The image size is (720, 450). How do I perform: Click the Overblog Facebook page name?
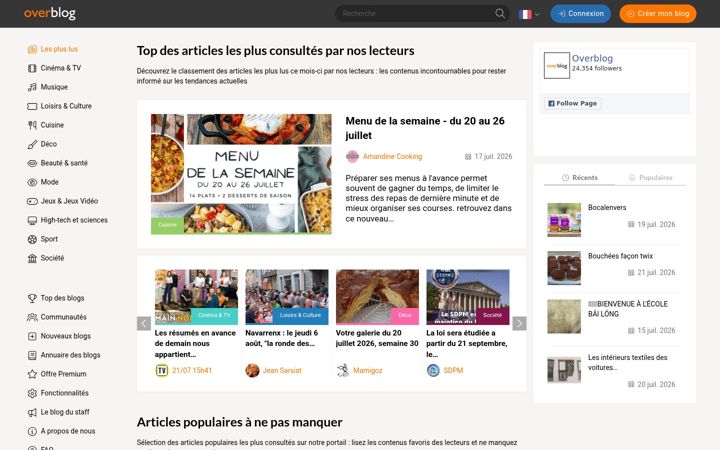pos(592,58)
